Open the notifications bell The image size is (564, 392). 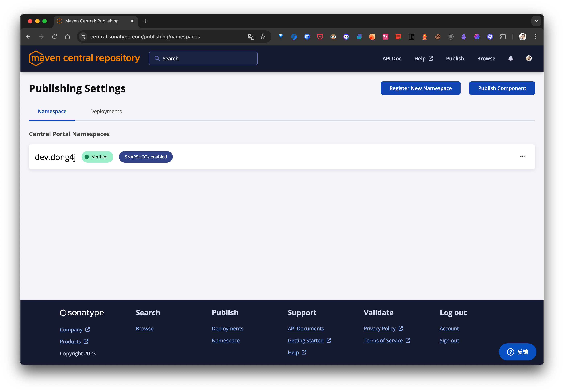[x=511, y=58]
